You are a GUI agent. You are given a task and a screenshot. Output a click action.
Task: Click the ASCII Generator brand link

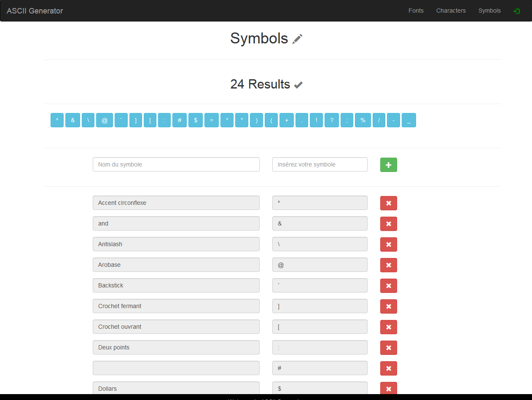tap(35, 11)
